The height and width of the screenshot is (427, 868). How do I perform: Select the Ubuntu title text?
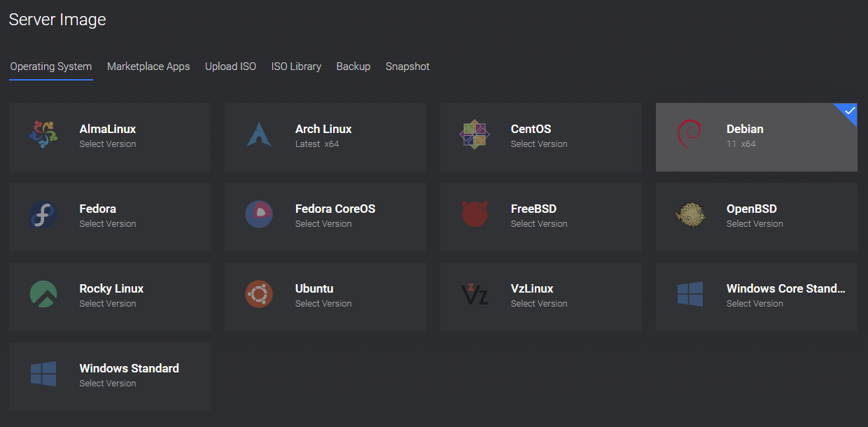click(314, 288)
